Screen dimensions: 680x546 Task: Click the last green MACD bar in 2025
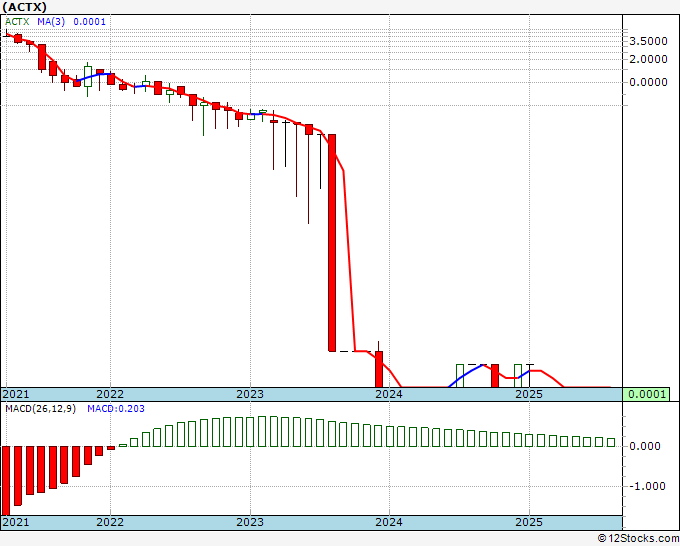tap(611, 442)
